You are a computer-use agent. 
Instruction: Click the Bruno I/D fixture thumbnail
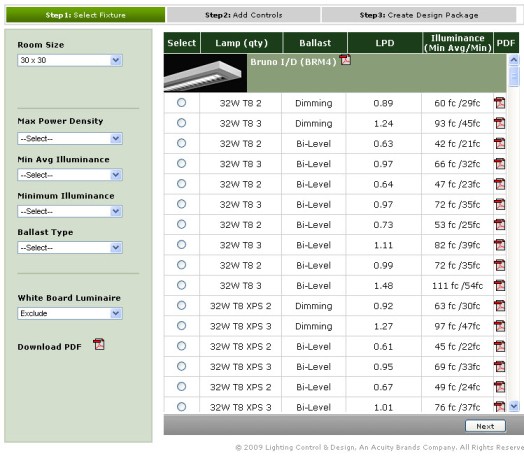click(x=205, y=73)
